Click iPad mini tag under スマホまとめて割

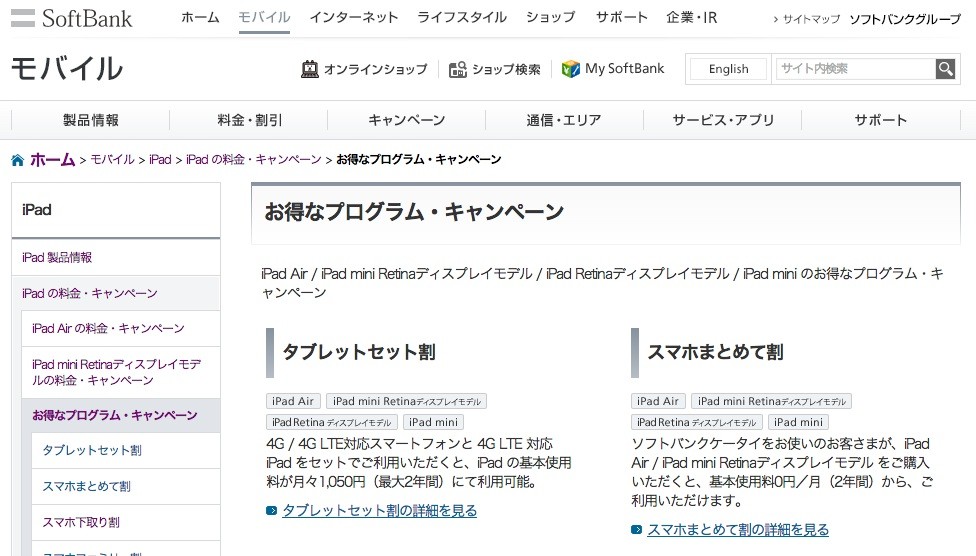798,422
